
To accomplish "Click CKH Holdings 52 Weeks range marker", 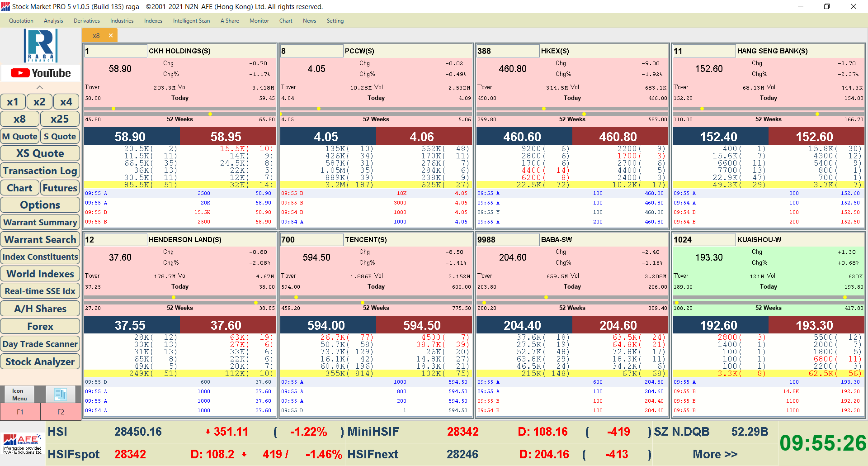I will 210,114.
